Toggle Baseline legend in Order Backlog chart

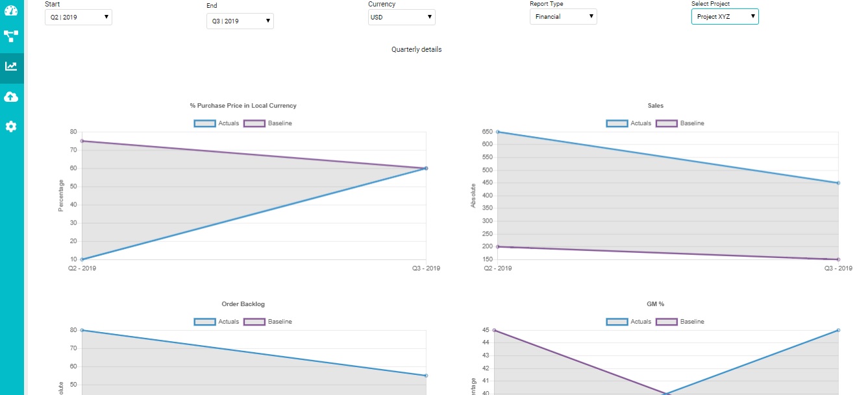click(267, 322)
